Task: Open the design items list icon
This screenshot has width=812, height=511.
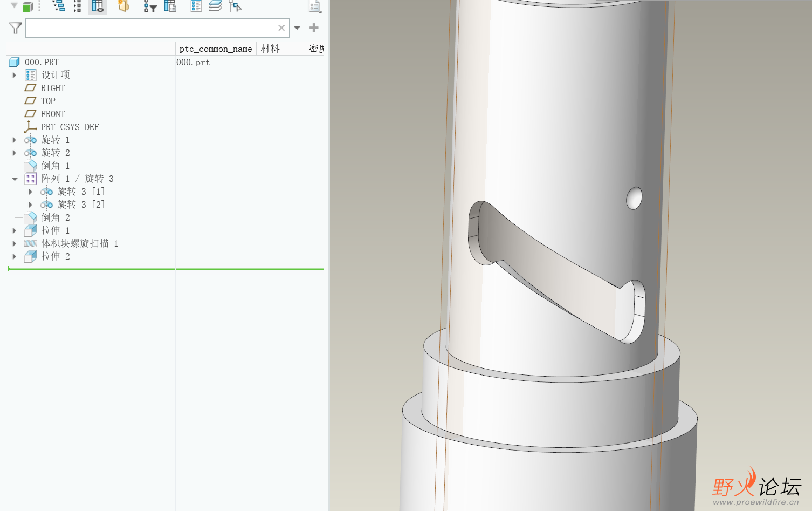Action: [x=196, y=6]
